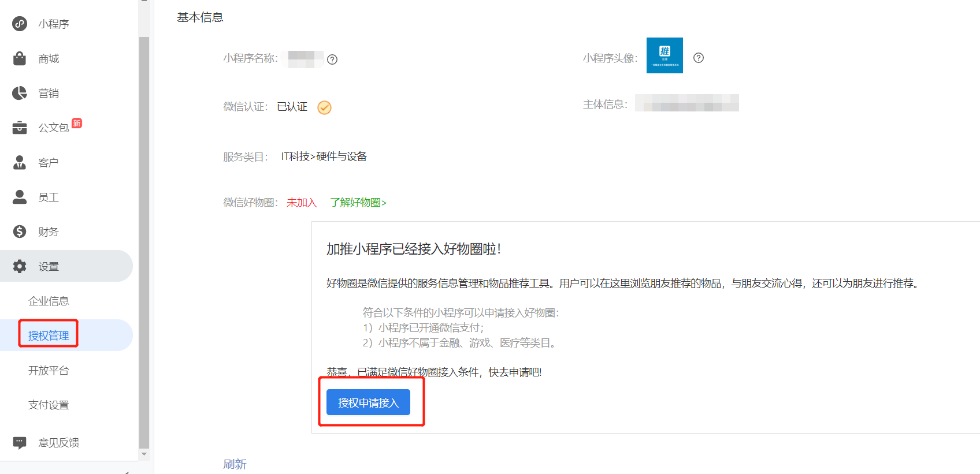This screenshot has height=474, width=980.
Task: Click help icon beside 小程序名称
Action: 332,59
